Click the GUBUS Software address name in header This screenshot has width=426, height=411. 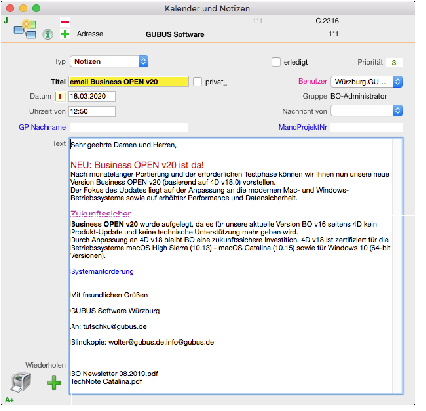(x=175, y=34)
